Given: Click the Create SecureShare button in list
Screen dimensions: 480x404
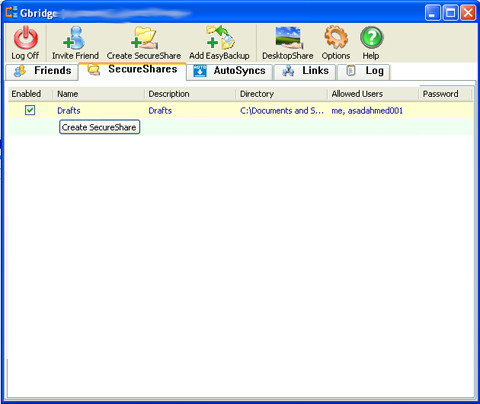Looking at the screenshot, I should pyautogui.click(x=99, y=127).
